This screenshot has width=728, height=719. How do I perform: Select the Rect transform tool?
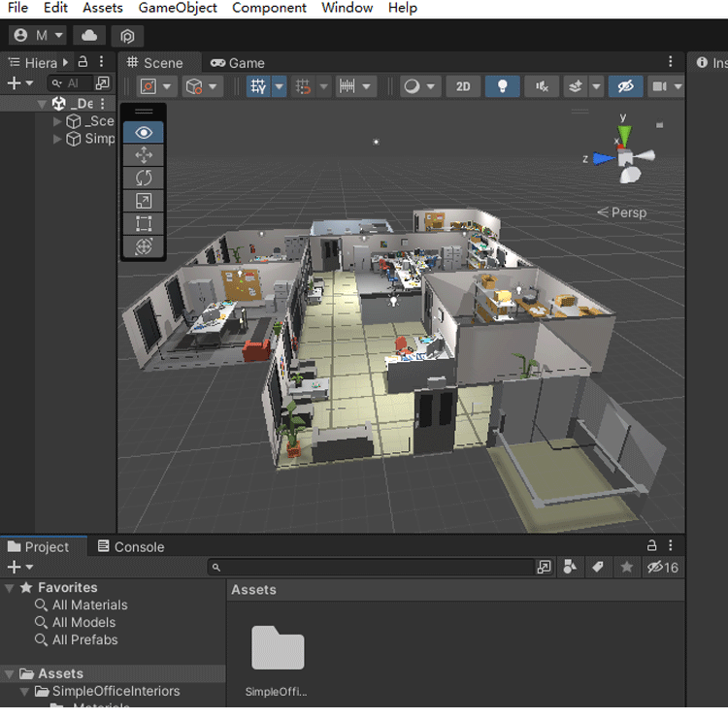click(x=144, y=224)
